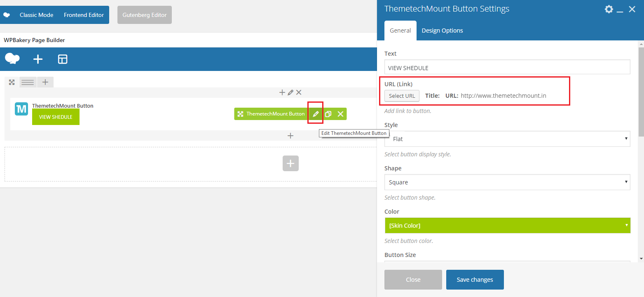This screenshot has width=644, height=297.
Task: Click the 'Add link to button.' hint text
Action: (x=408, y=111)
